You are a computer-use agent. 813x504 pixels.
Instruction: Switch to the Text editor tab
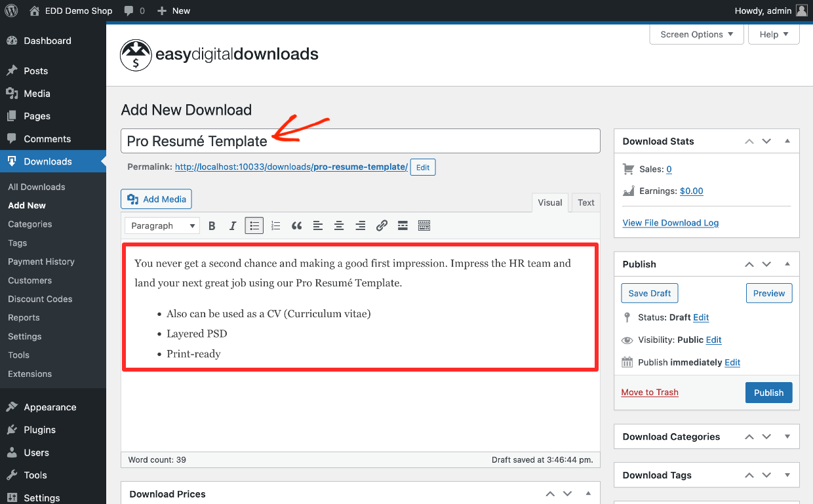pos(585,203)
